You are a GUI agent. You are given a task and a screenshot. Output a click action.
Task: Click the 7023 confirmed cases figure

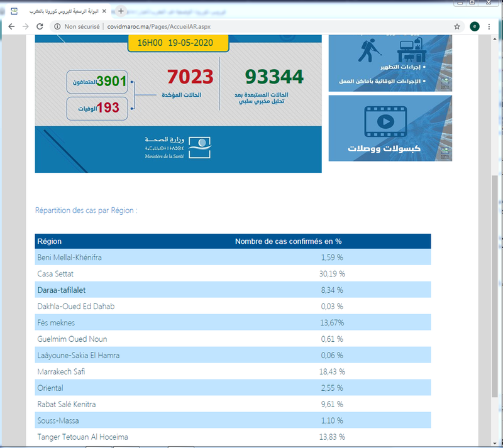191,78
